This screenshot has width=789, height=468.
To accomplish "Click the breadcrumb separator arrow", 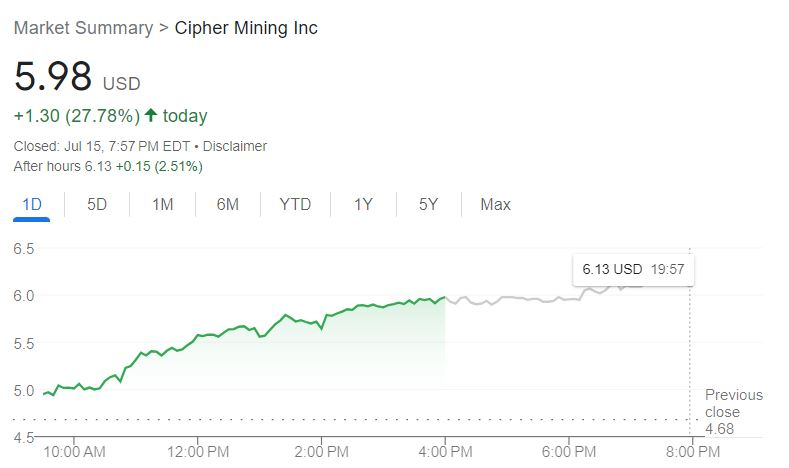I will tap(164, 28).
